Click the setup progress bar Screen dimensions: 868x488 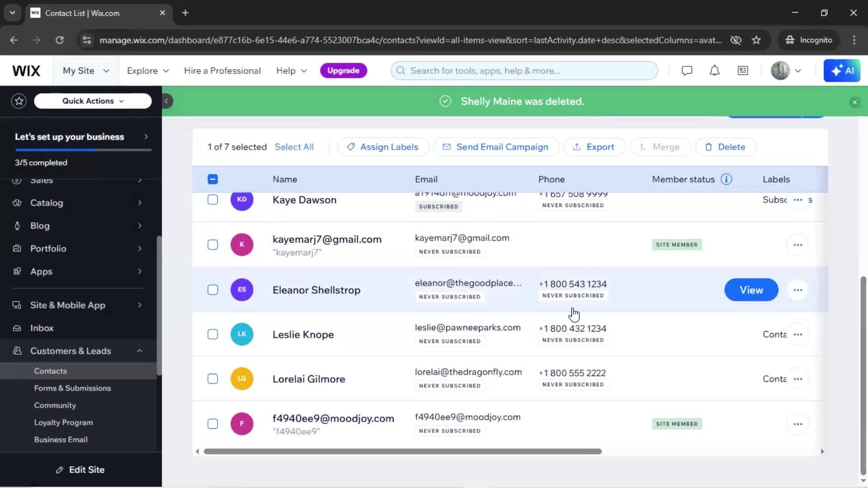(83, 150)
